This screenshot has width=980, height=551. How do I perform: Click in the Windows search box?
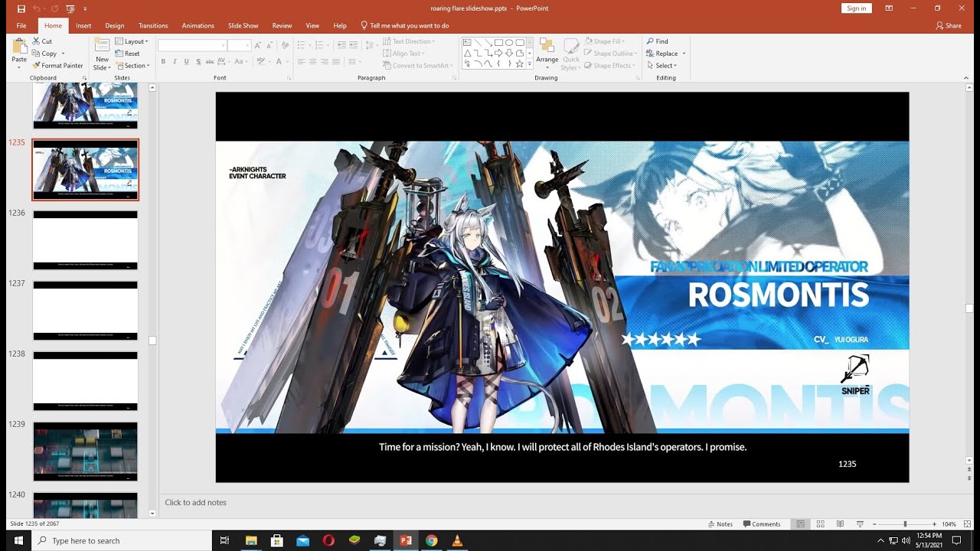(121, 540)
